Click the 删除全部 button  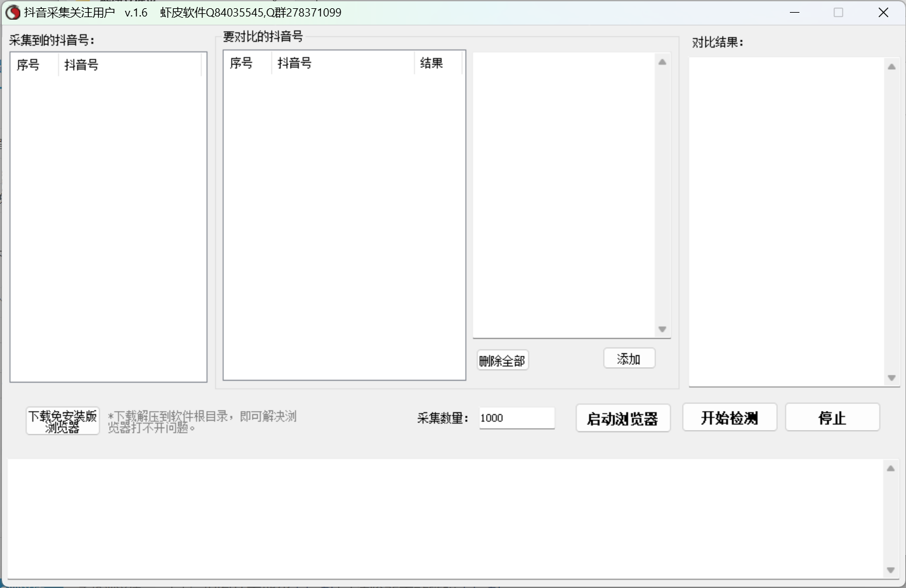(502, 360)
